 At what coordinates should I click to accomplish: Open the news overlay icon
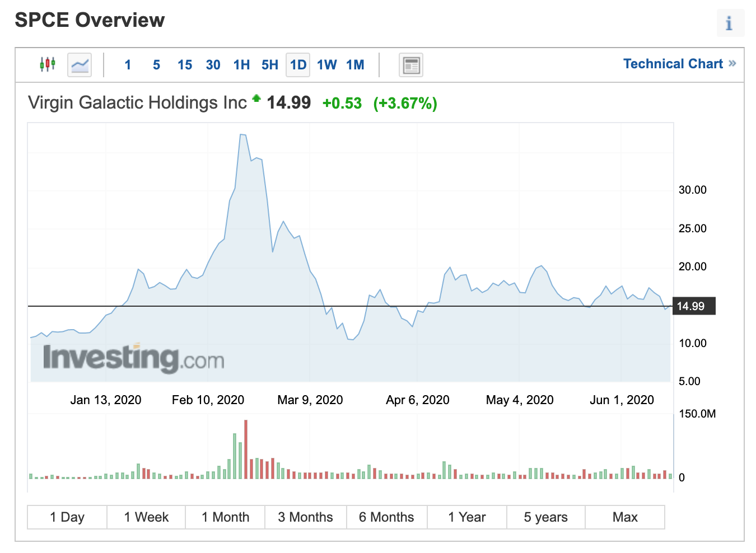click(x=411, y=65)
